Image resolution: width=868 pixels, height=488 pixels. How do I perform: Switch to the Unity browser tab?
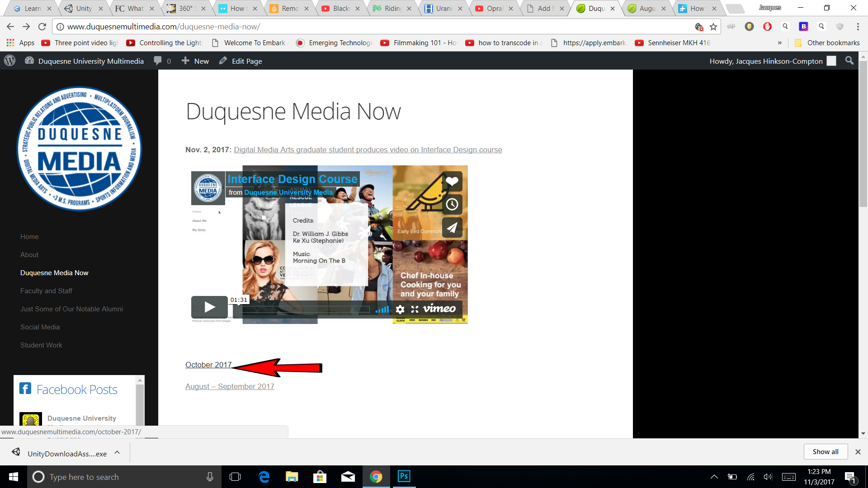[84, 8]
